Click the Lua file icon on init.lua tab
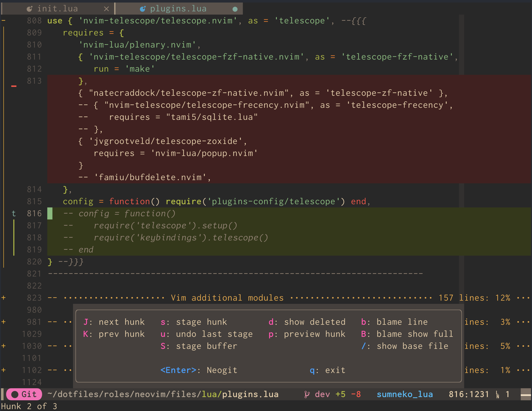The height and width of the screenshot is (411, 532). [29, 9]
